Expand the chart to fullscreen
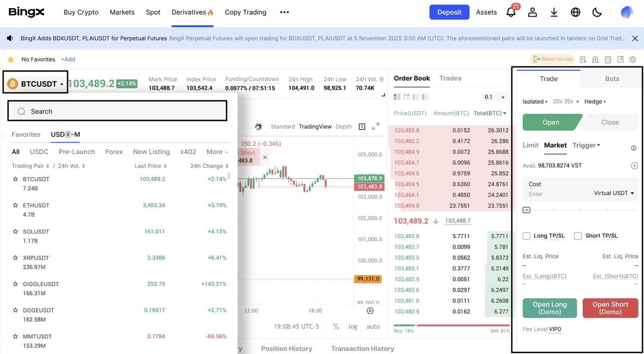Image resolution: width=644 pixels, height=354 pixels. point(375,126)
